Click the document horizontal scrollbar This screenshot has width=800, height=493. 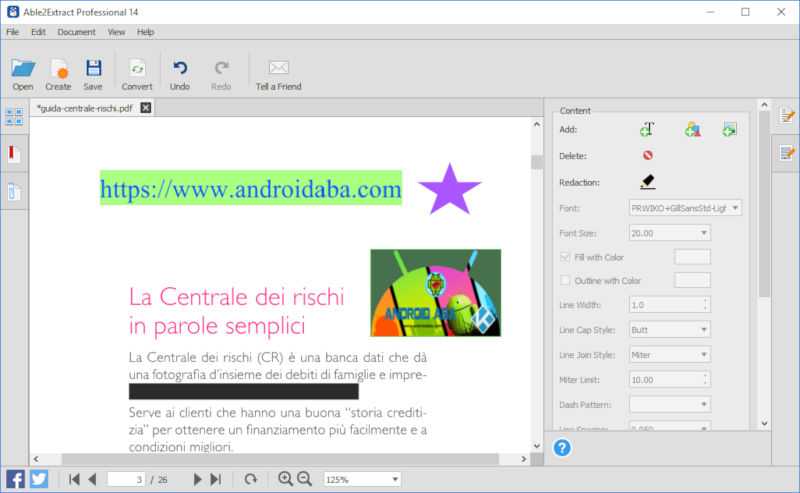click(x=280, y=459)
